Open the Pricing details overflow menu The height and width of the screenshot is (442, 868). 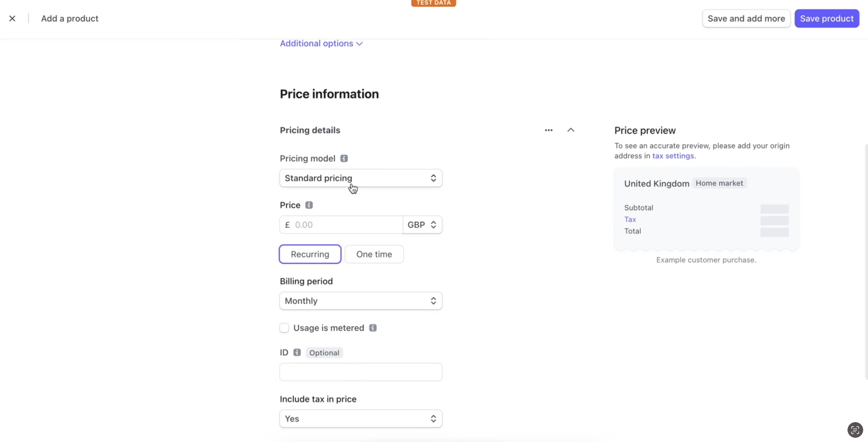(549, 130)
